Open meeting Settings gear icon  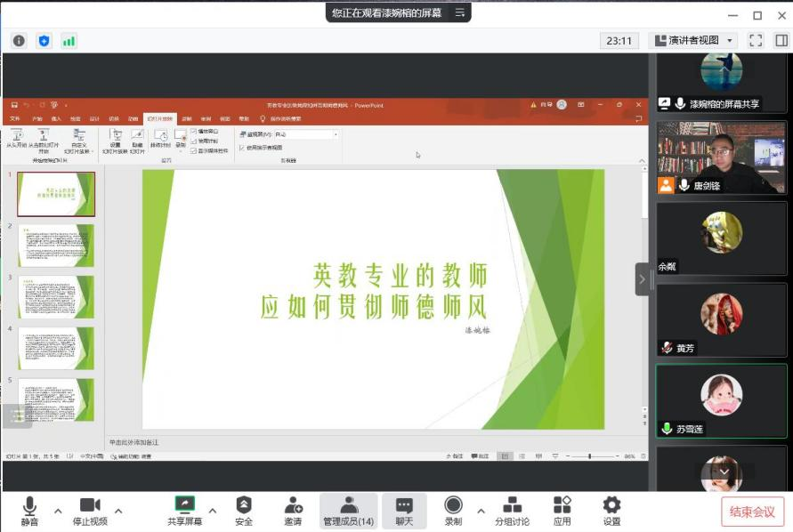pos(611,505)
